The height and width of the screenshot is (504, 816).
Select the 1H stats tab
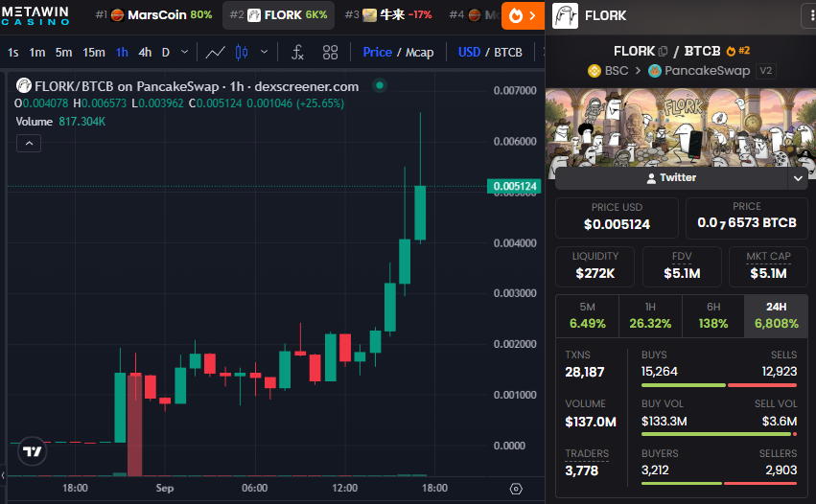click(x=650, y=316)
